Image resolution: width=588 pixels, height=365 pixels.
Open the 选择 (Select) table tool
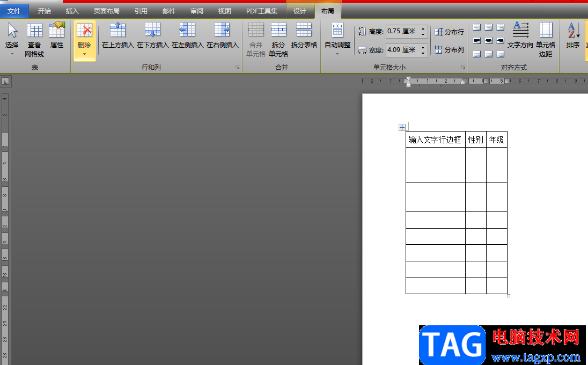click(x=12, y=39)
